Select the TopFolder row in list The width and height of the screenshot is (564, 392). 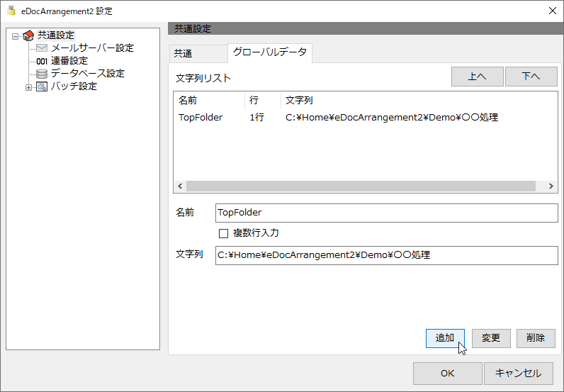(365, 118)
